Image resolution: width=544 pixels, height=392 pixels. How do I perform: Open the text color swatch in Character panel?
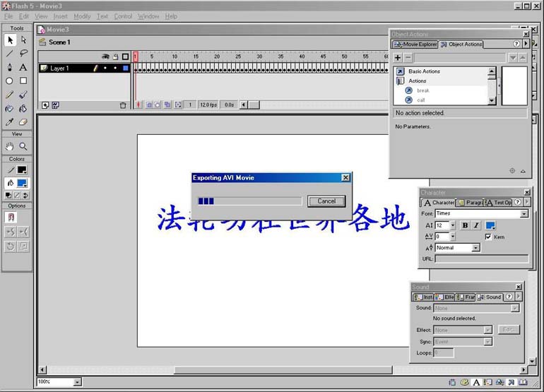click(x=490, y=225)
